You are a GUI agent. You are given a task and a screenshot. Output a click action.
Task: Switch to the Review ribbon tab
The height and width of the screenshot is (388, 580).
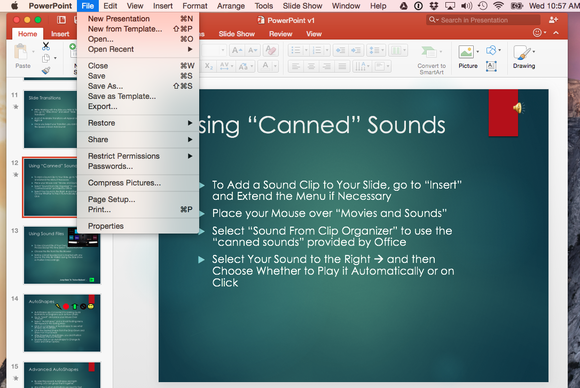[280, 34]
